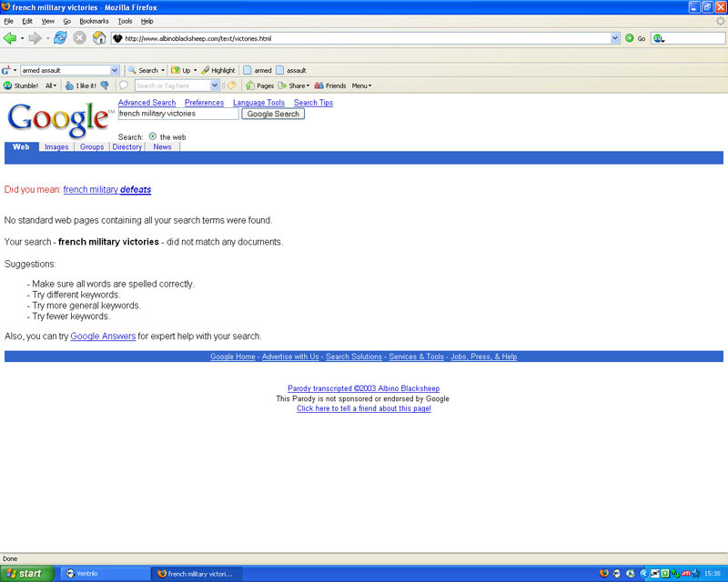
Task: Open the Google toolbar Search dropdown arrow
Action: tap(163, 70)
